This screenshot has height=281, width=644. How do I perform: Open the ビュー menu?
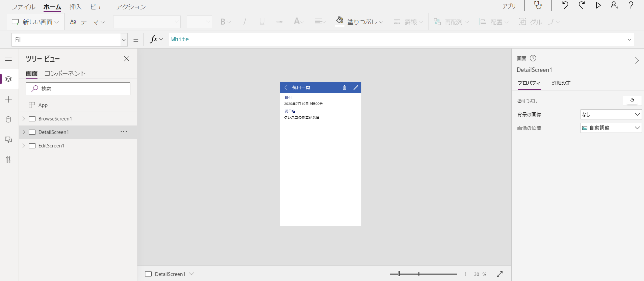pyautogui.click(x=99, y=7)
